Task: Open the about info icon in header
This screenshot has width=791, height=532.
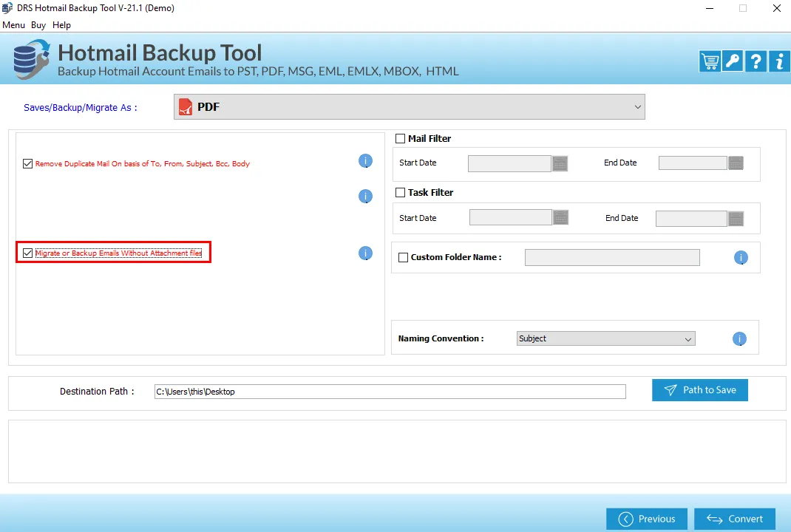Action: click(779, 61)
